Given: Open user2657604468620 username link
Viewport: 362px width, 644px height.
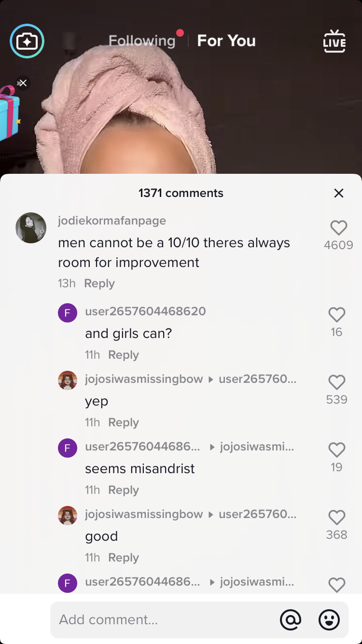Looking at the screenshot, I should pos(145,311).
